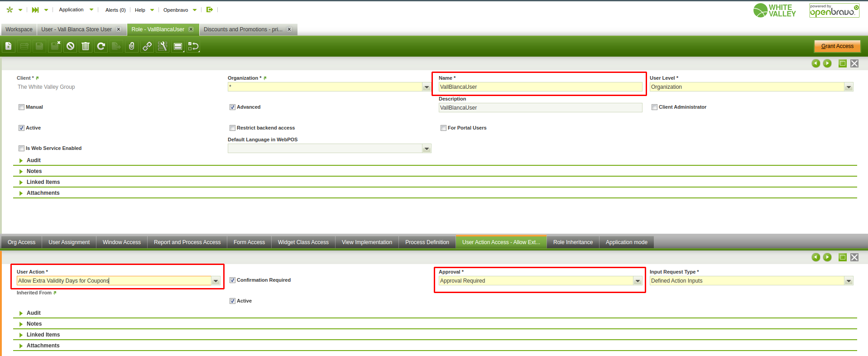Enable Restrict backend access checkbox
Screen dimensions: 868x356
click(x=232, y=128)
